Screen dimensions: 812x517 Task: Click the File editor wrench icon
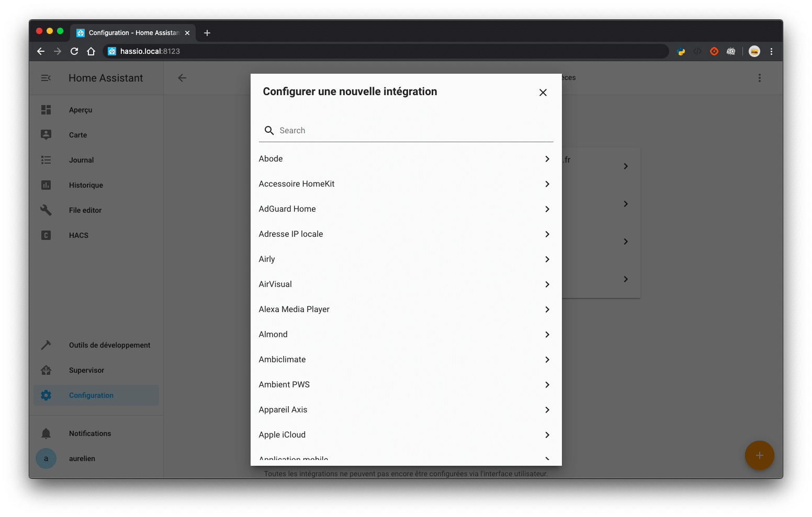click(46, 210)
